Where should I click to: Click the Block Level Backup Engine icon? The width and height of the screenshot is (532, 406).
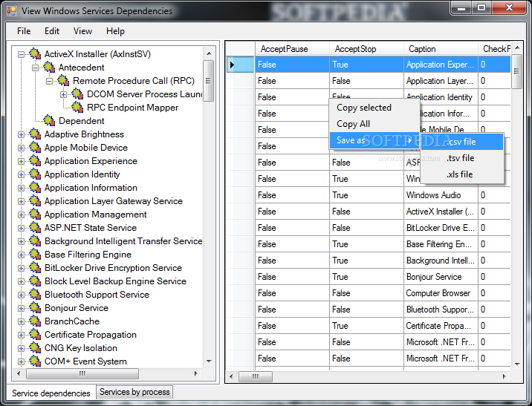(35, 281)
